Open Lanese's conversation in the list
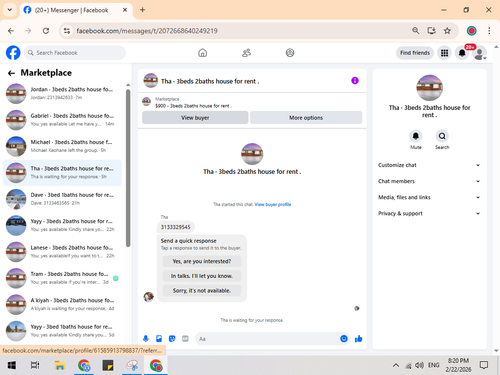 coord(62,252)
